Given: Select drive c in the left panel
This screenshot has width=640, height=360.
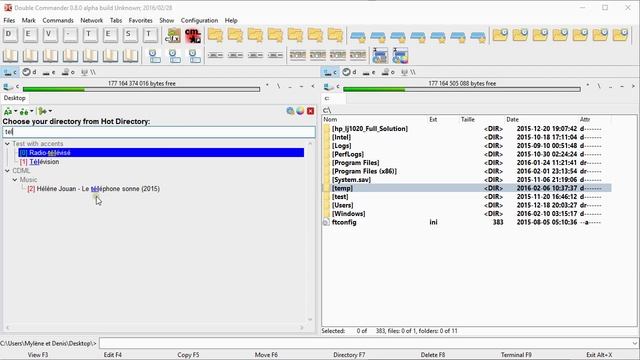Looking at the screenshot, I should 10,72.
